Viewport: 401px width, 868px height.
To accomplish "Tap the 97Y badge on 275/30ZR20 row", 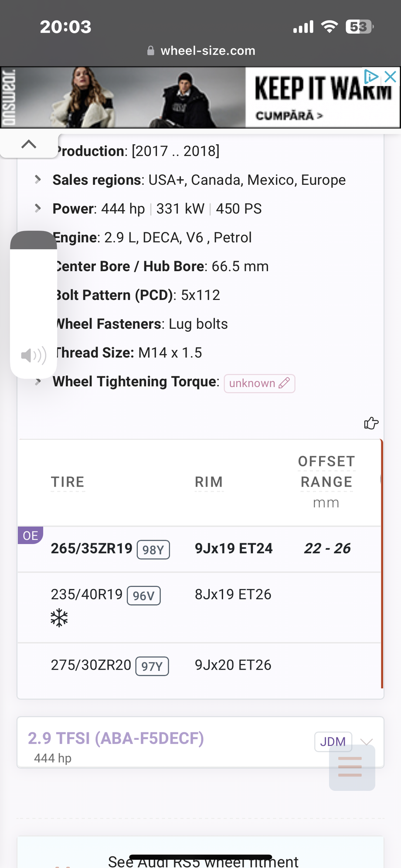I will tap(152, 666).
